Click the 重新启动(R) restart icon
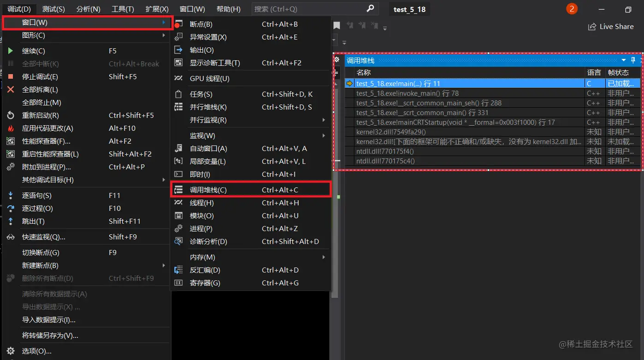The image size is (644, 360). (11, 116)
